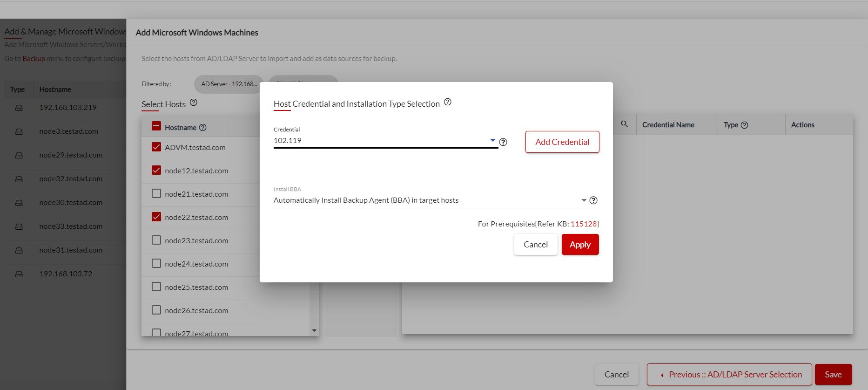Click help icon next to Credential dropdown
Screen dimensions: 868x390
coord(503,142)
